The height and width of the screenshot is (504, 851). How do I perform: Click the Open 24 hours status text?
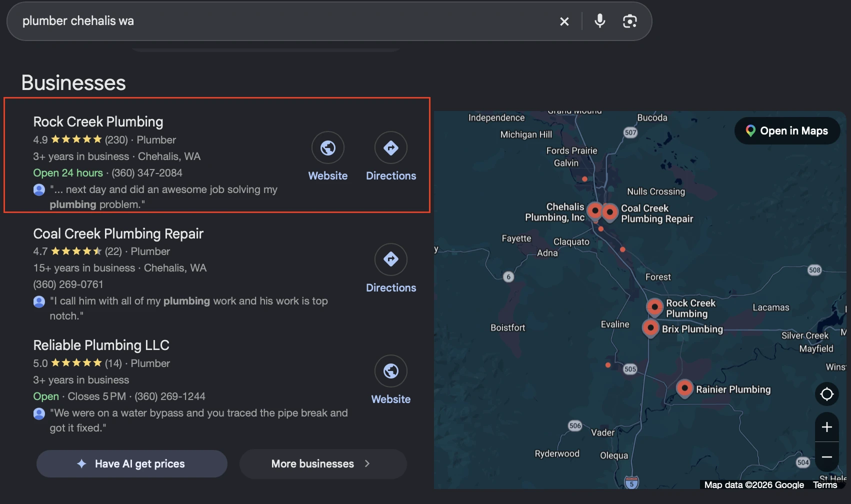pyautogui.click(x=68, y=173)
